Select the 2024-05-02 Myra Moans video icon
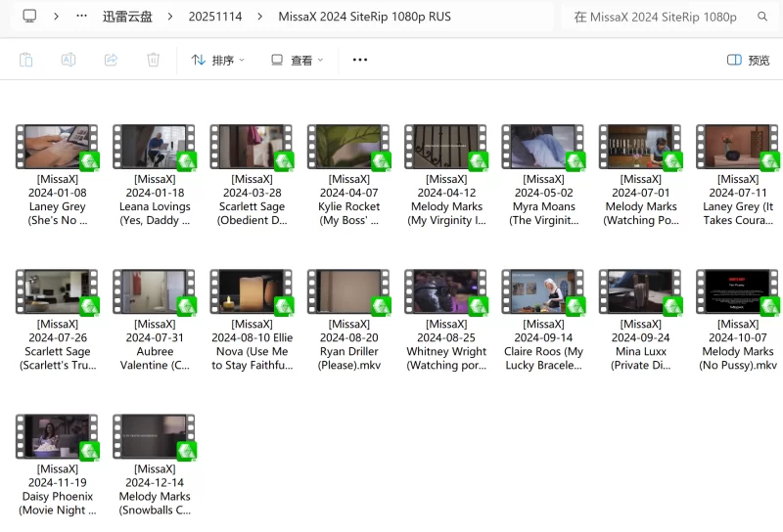The height and width of the screenshot is (532, 783). (543, 147)
